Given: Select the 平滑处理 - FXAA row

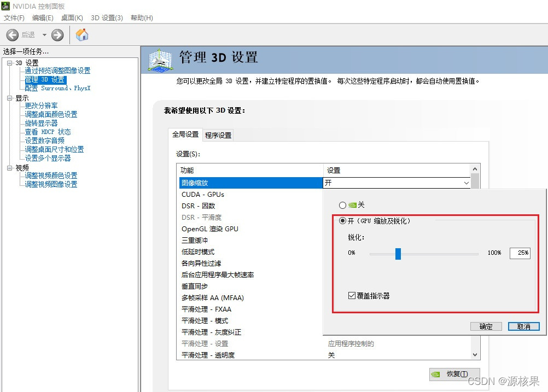Looking at the screenshot, I should tap(250, 309).
